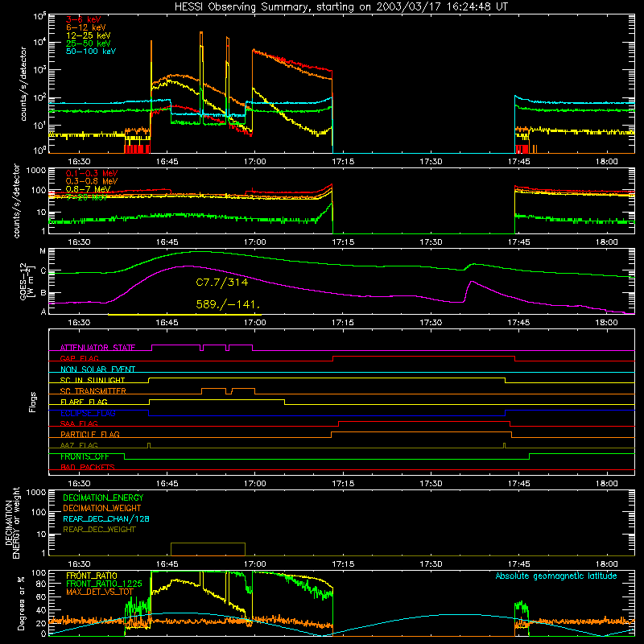Select the 25-50 keV legend label

[x=89, y=43]
